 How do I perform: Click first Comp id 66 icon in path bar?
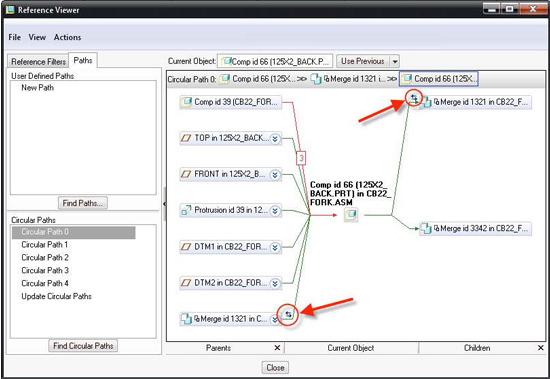tap(224, 79)
